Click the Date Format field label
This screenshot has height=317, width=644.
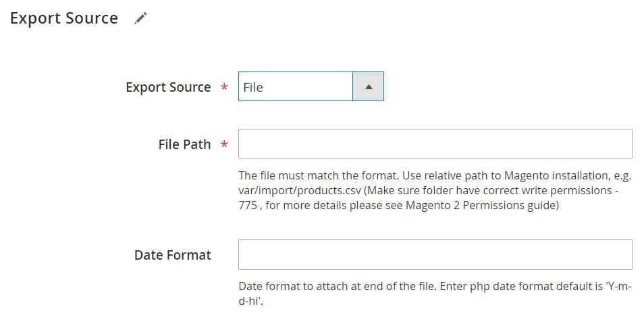tap(173, 255)
